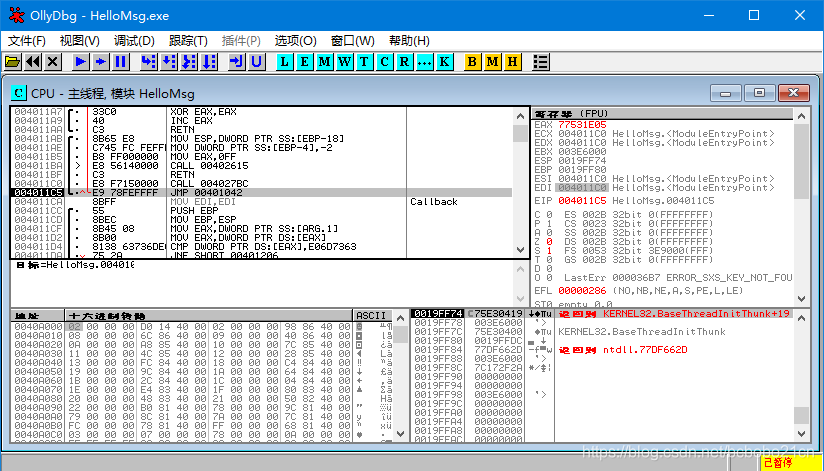Open the 视图(V) menu
The height and width of the screenshot is (471, 824).
[80, 40]
